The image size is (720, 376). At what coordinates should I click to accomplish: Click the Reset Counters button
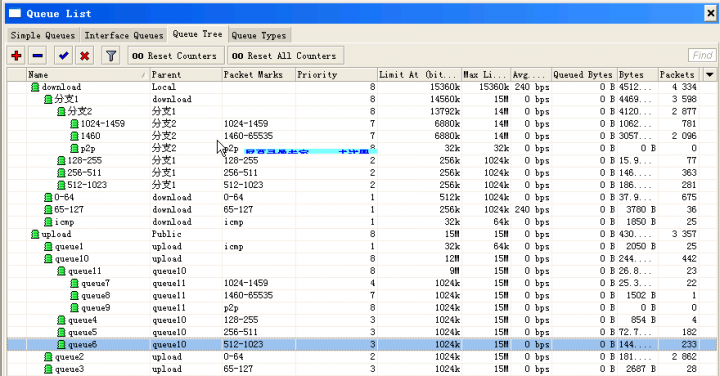pos(175,56)
